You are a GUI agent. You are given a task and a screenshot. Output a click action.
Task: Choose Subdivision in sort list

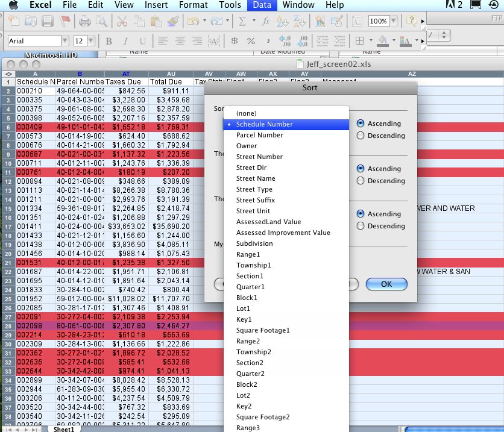click(x=286, y=243)
